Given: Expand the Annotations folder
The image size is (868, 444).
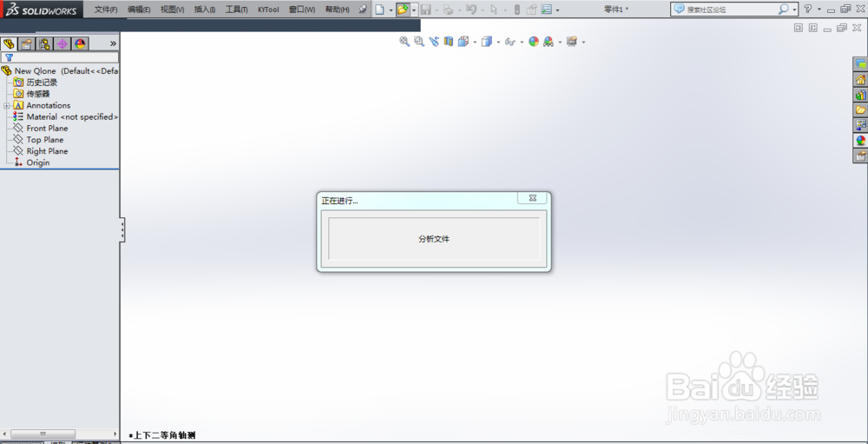Looking at the screenshot, I should pyautogui.click(x=6, y=105).
